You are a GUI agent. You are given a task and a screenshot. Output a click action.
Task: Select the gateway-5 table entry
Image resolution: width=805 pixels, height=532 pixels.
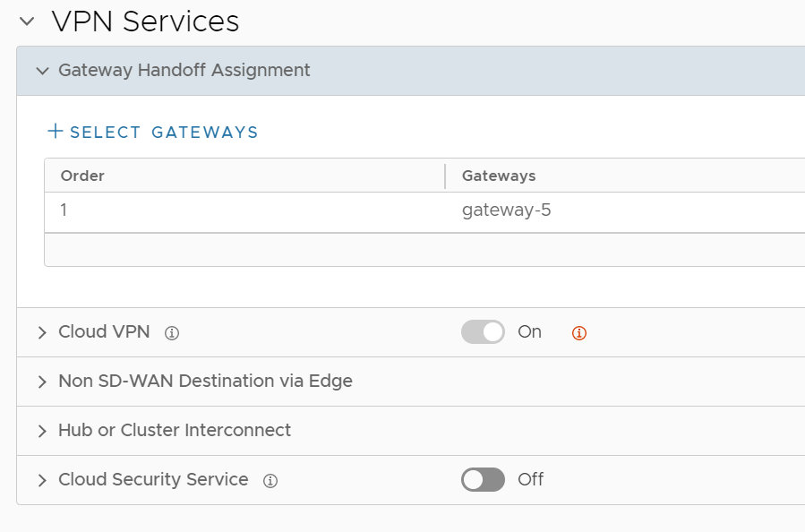[506, 211]
